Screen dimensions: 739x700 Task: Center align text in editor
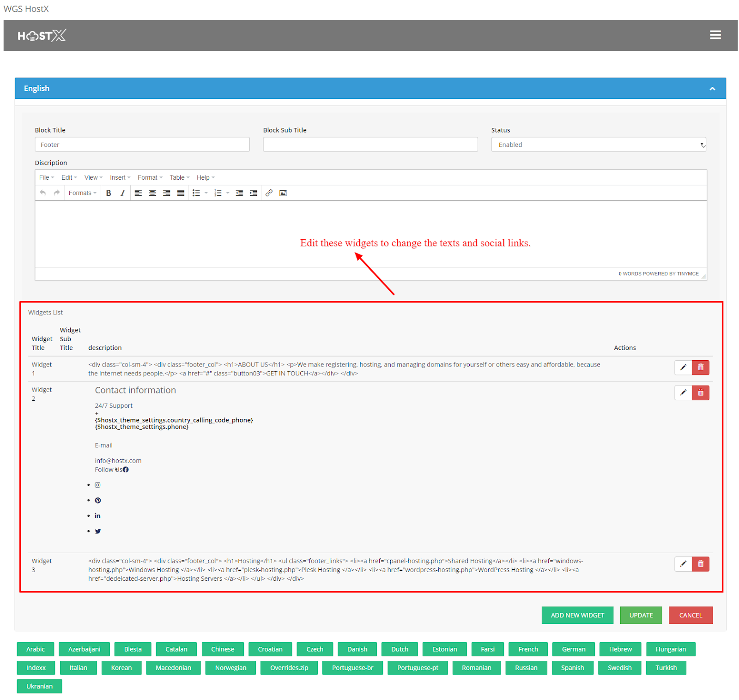click(x=152, y=193)
